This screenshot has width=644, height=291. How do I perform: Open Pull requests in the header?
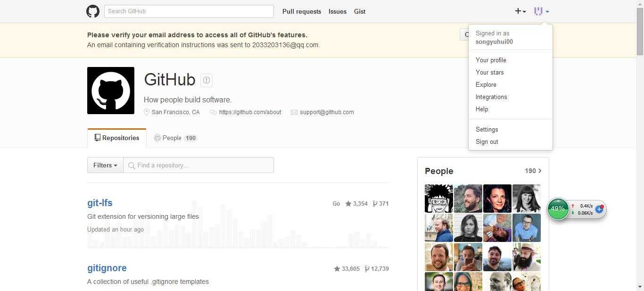(302, 11)
